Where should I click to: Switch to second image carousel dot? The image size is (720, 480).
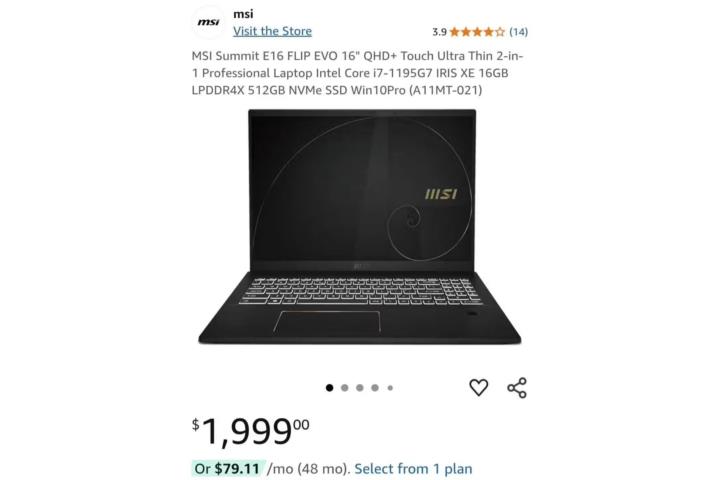[344, 388]
